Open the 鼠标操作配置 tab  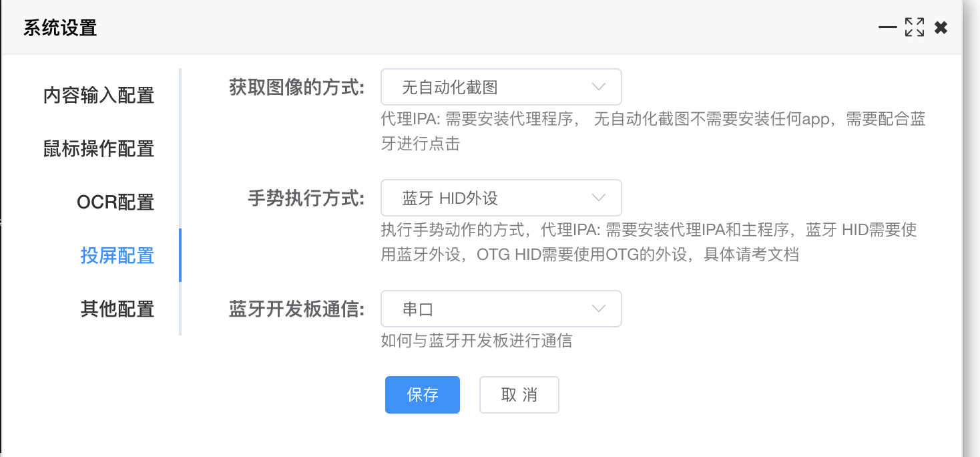point(99,148)
